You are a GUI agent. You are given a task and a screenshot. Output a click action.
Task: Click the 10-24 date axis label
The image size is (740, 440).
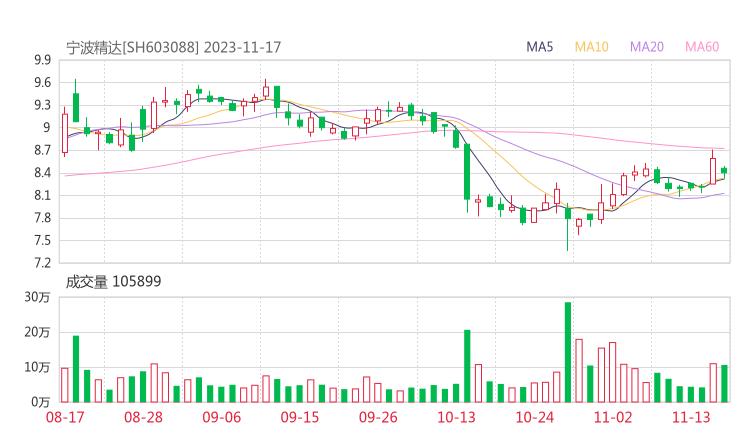click(x=535, y=417)
